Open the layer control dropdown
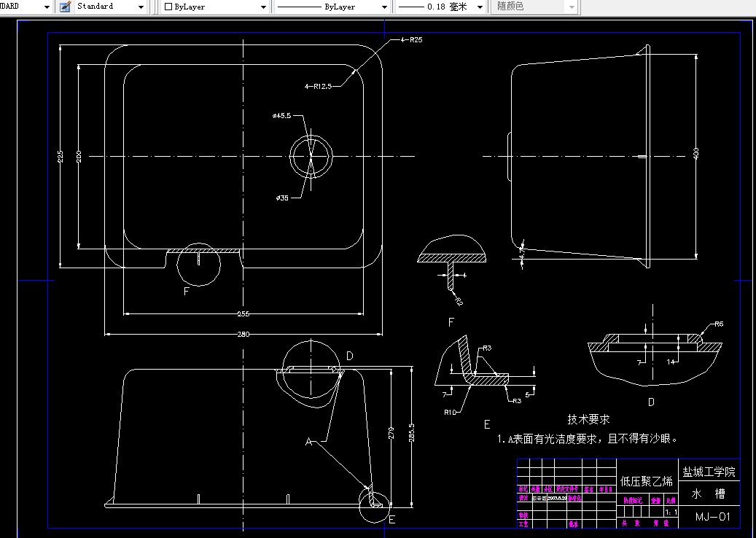 (46, 7)
